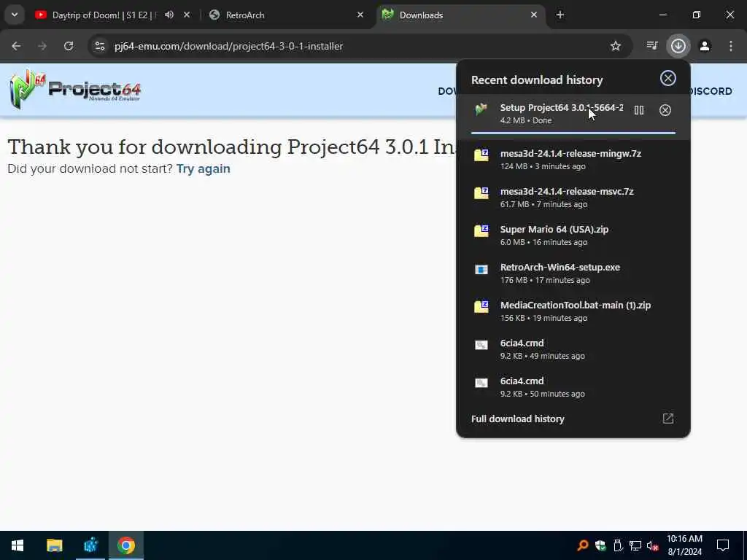Close the Daytrip of Doom tab
This screenshot has height=560, width=747.
[187, 15]
